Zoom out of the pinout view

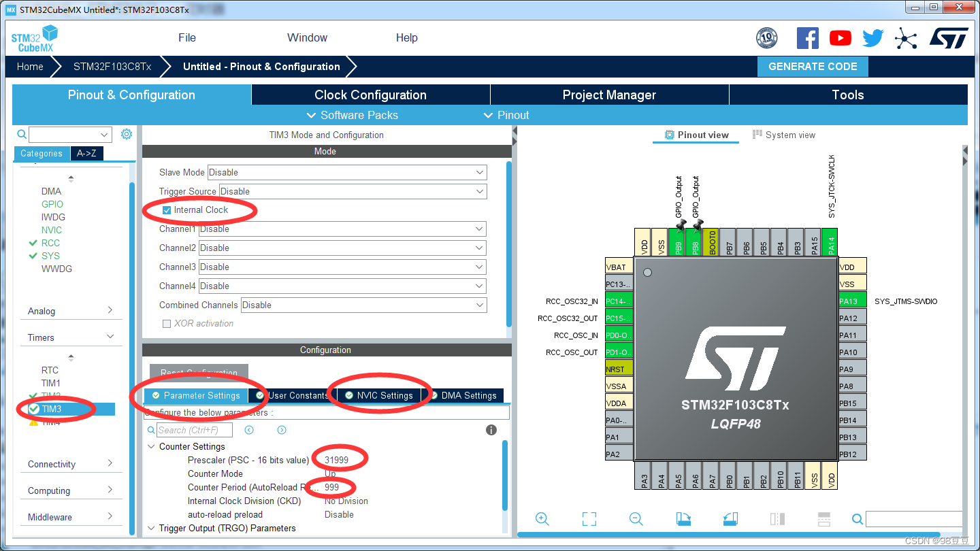coord(636,519)
